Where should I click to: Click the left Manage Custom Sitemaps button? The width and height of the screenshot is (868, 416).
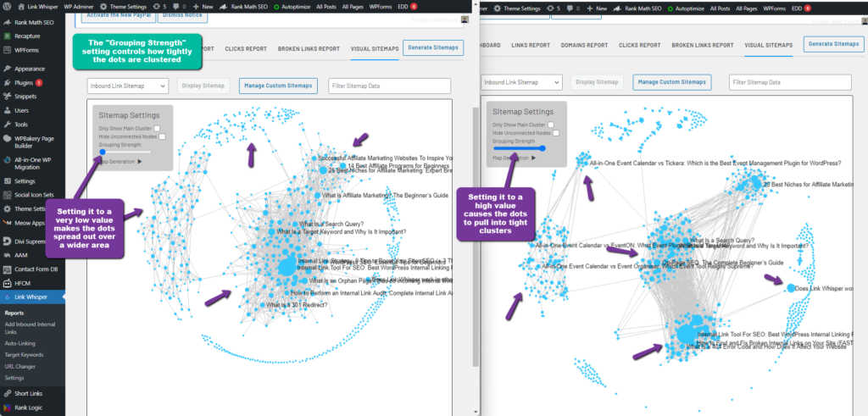(278, 85)
